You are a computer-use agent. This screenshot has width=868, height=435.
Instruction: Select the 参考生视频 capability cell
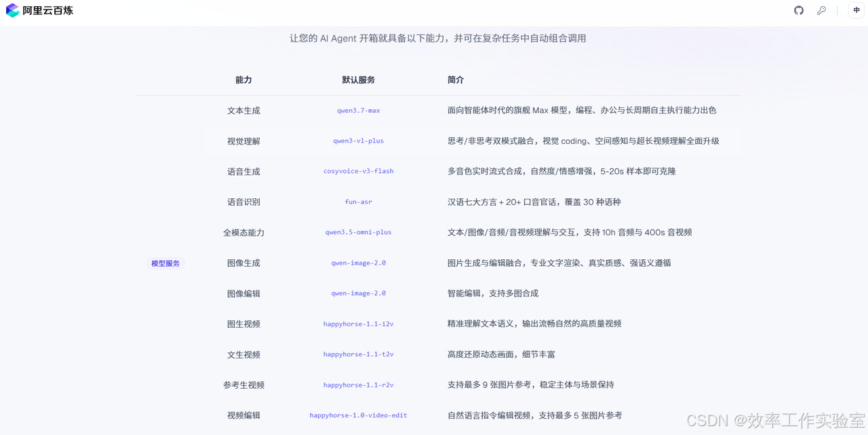click(243, 385)
